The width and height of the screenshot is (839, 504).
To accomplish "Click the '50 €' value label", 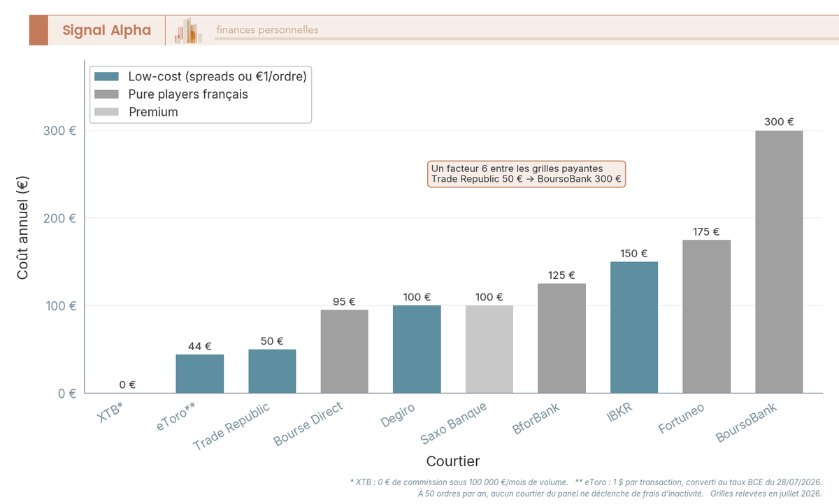I will (272, 341).
